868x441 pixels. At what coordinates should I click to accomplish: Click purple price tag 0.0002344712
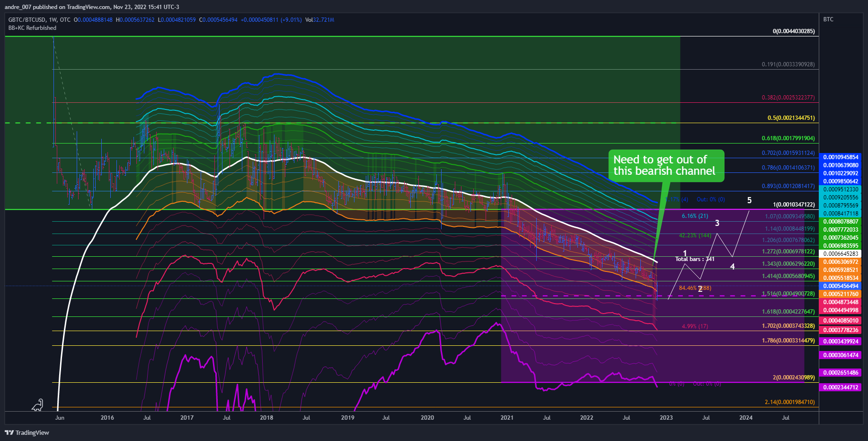pyautogui.click(x=841, y=387)
